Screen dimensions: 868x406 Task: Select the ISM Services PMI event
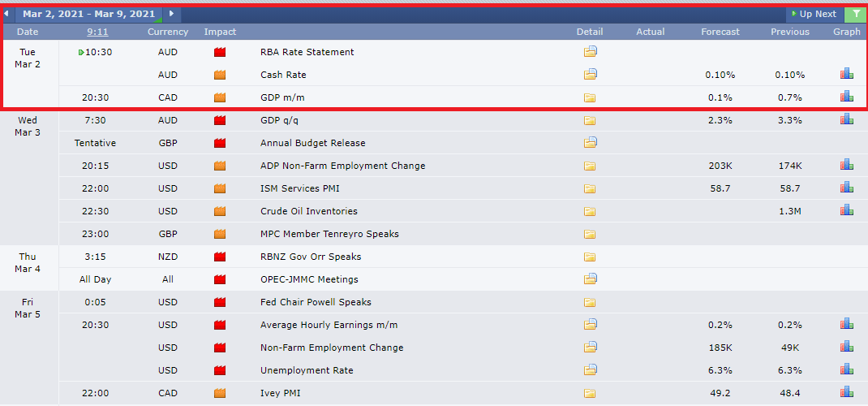(x=299, y=188)
